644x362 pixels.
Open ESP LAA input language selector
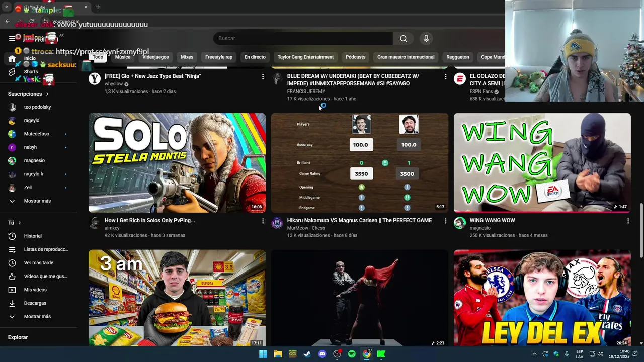coord(580,354)
